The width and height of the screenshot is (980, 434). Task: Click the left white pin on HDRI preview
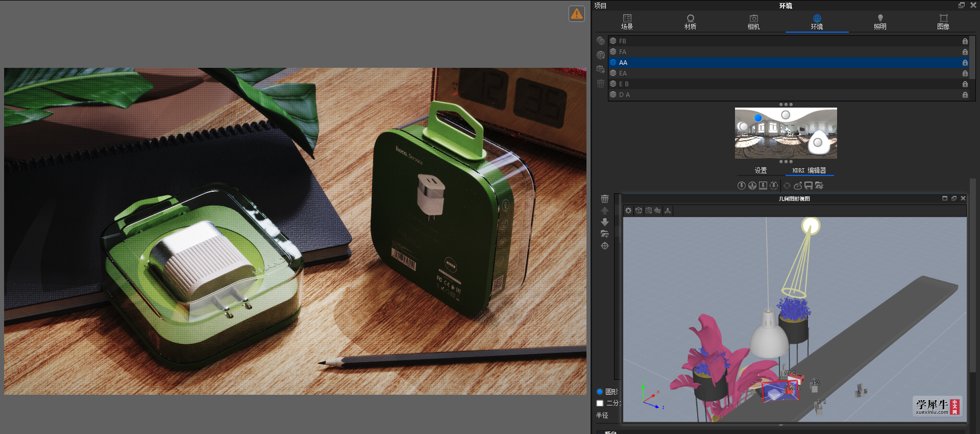coord(744,126)
